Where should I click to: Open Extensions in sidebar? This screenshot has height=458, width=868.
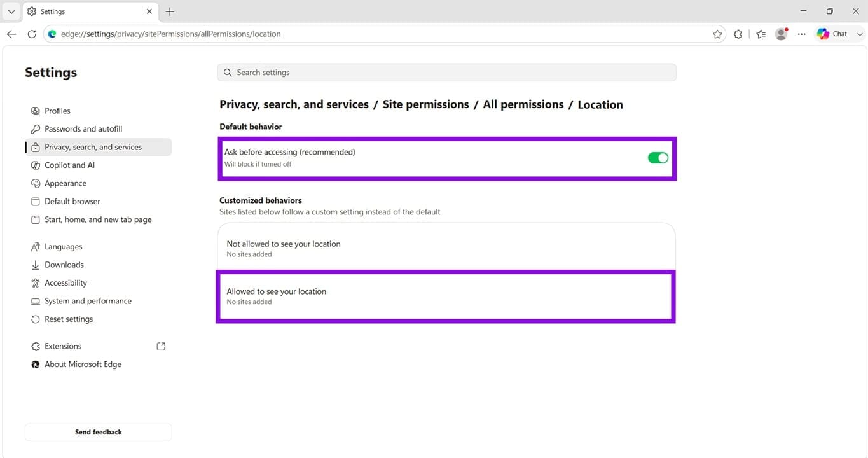click(99, 346)
